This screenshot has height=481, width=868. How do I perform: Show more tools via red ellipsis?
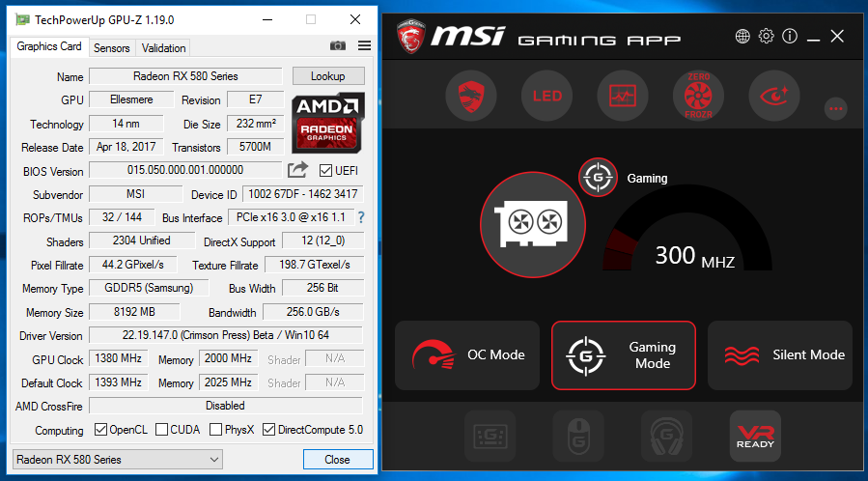[835, 108]
